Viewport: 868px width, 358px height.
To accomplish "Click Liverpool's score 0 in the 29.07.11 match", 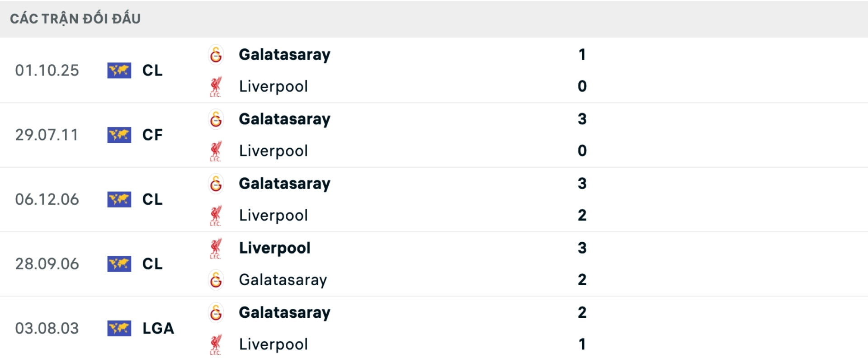I will pyautogui.click(x=583, y=151).
